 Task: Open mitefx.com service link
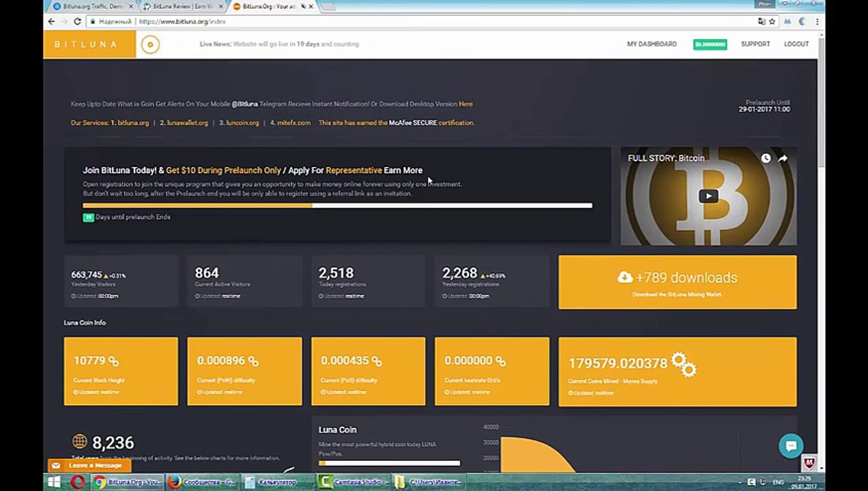tap(293, 123)
